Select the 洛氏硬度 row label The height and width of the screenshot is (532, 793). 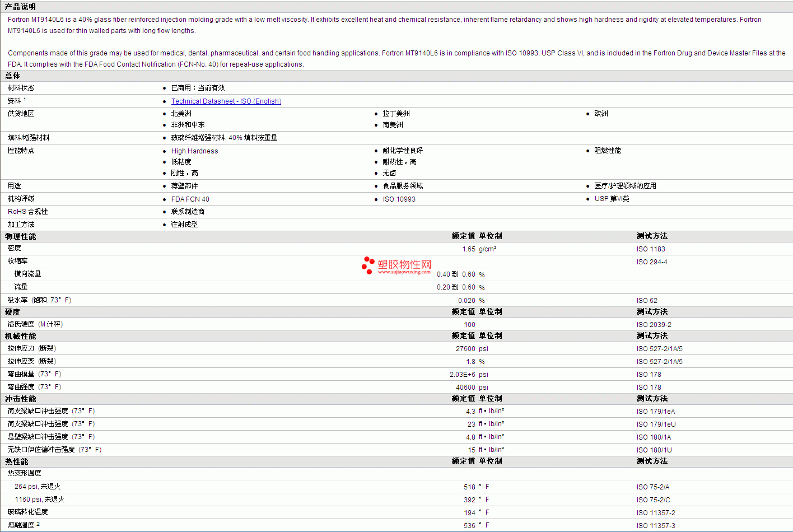(35, 324)
